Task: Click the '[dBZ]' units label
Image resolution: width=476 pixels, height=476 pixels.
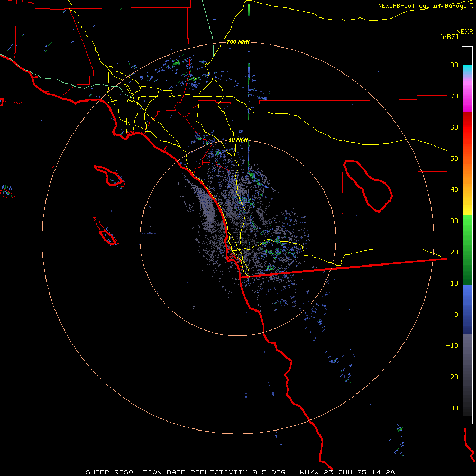Action: pyautogui.click(x=449, y=36)
